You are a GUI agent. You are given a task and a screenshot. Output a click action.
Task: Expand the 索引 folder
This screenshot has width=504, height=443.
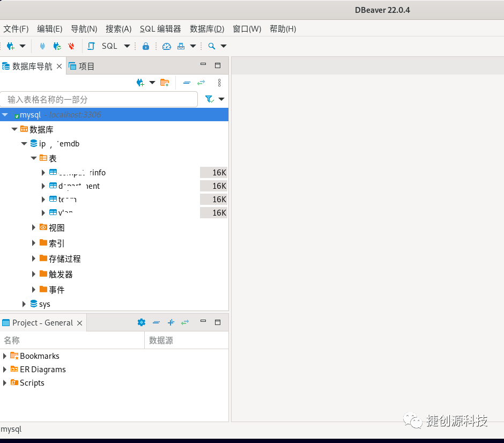[33, 243]
